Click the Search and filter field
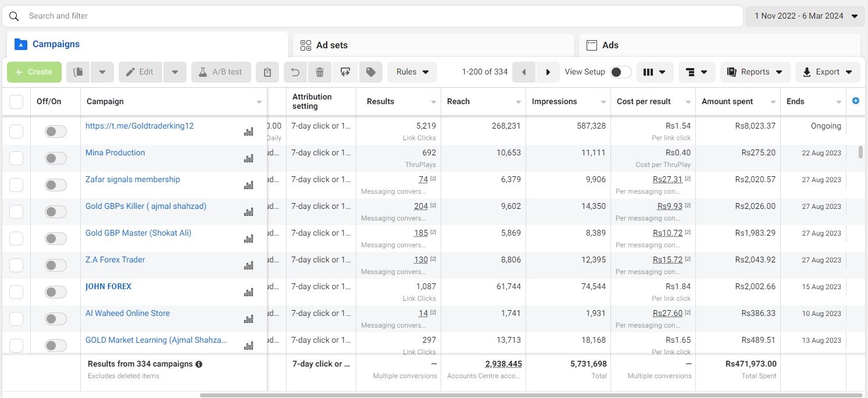Viewport: 868px width, 398px height. pos(372,16)
